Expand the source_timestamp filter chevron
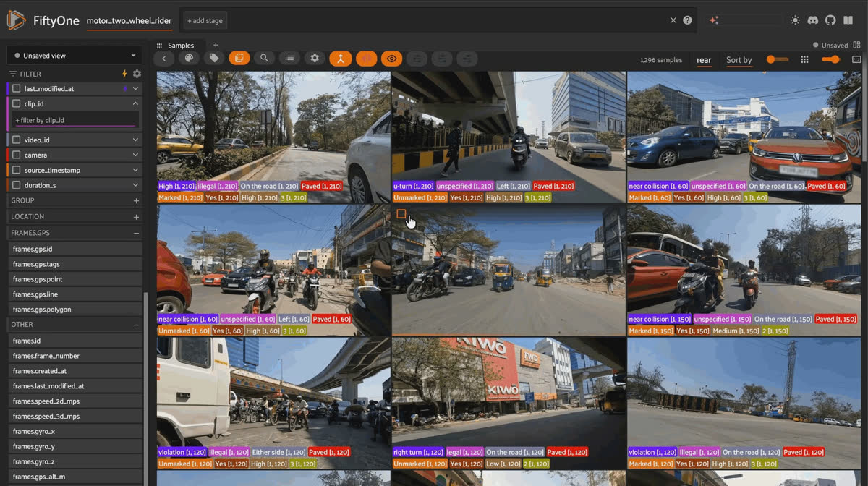Image resolution: width=868 pixels, height=486 pixels. click(135, 170)
